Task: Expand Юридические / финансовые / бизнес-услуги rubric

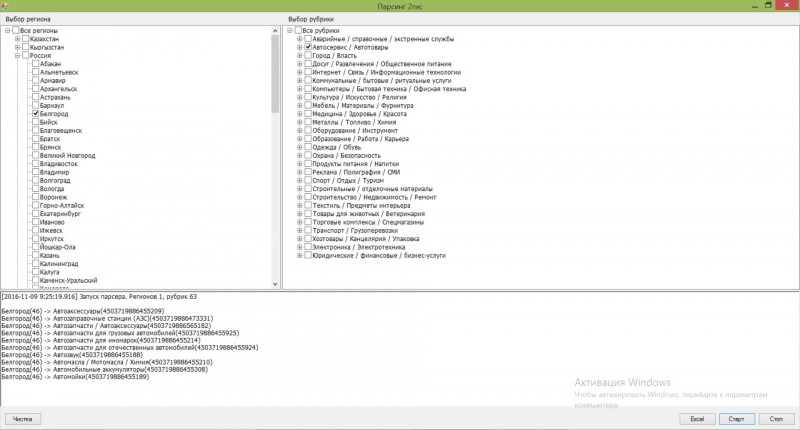Action: (300, 255)
